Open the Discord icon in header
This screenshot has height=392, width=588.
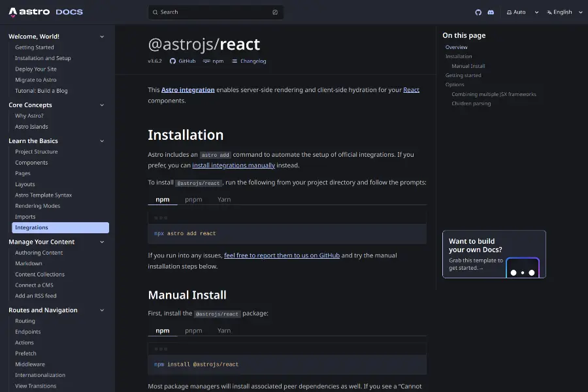coord(491,12)
